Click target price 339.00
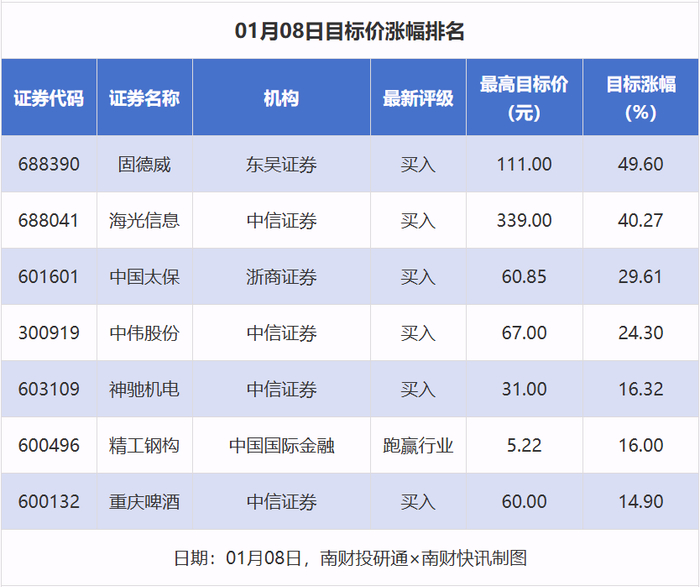The image size is (700, 587). pos(524,221)
